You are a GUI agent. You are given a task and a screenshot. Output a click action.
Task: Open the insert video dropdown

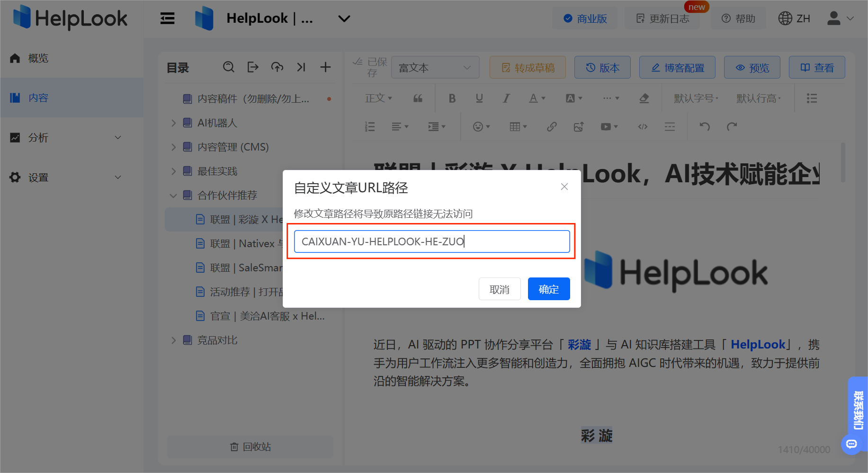point(609,127)
